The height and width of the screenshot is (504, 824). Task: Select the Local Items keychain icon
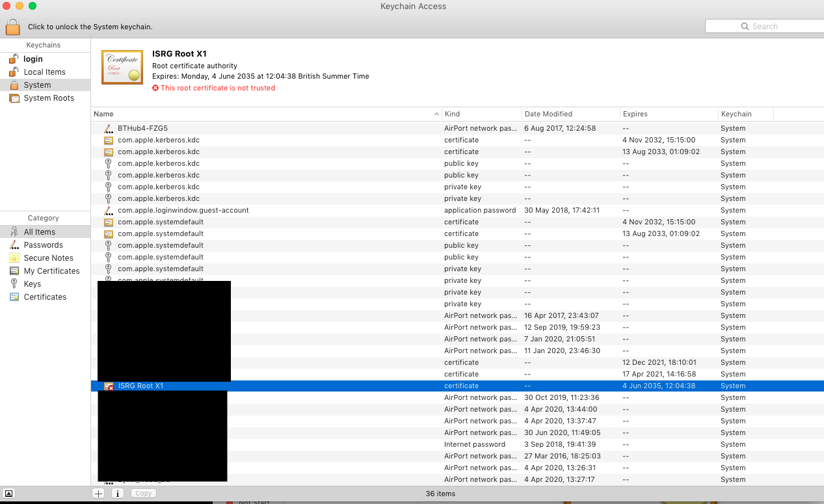[14, 72]
